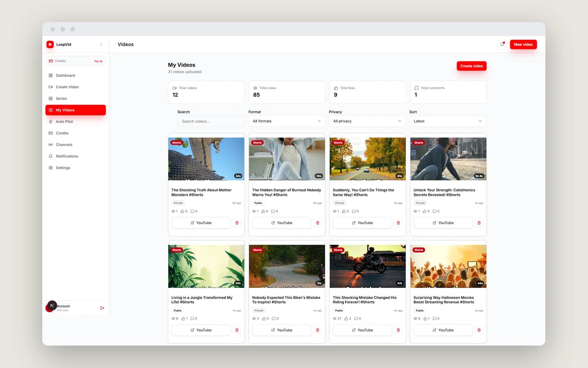Click the Search videos input field

(x=211, y=121)
